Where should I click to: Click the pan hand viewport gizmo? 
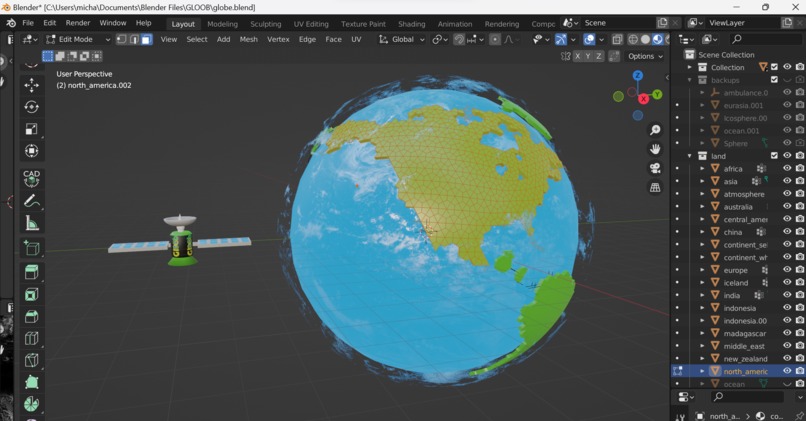655,149
